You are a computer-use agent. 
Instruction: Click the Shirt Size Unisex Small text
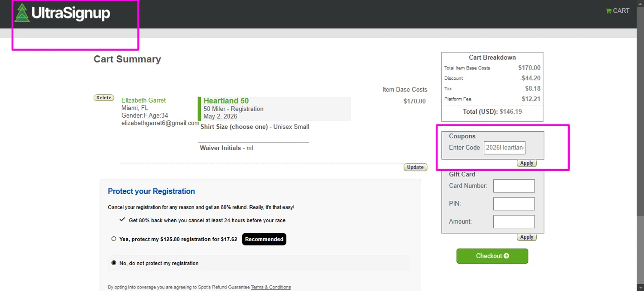pos(255,127)
